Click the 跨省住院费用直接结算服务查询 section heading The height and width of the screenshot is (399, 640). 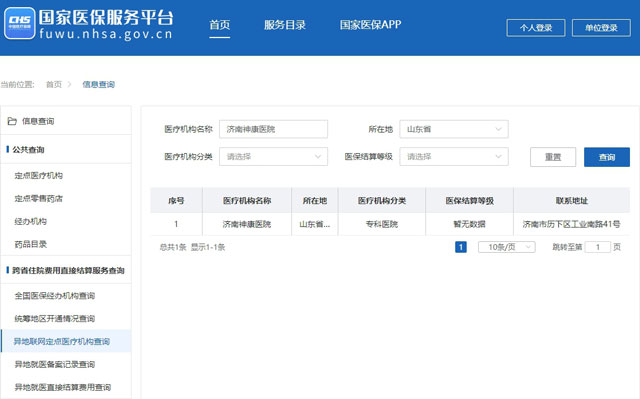pyautogui.click(x=68, y=270)
